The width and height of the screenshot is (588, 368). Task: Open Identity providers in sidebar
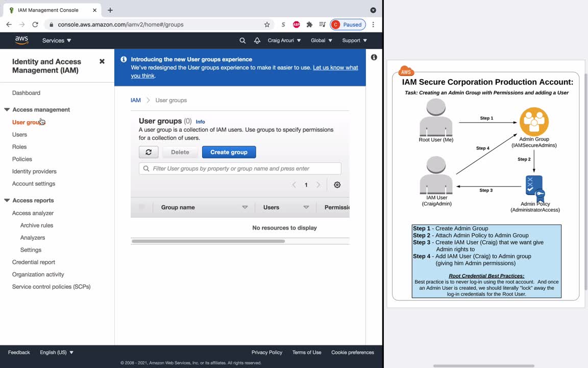click(x=34, y=171)
